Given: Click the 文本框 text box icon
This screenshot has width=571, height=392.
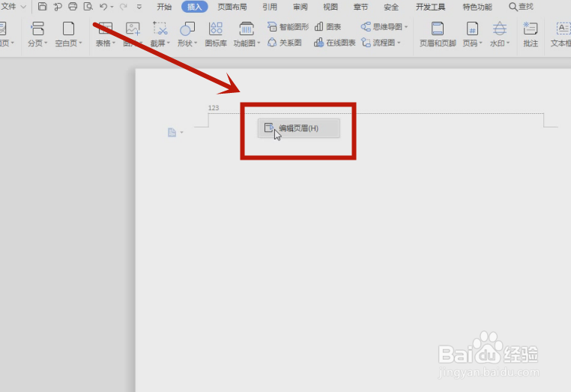Looking at the screenshot, I should 563,28.
